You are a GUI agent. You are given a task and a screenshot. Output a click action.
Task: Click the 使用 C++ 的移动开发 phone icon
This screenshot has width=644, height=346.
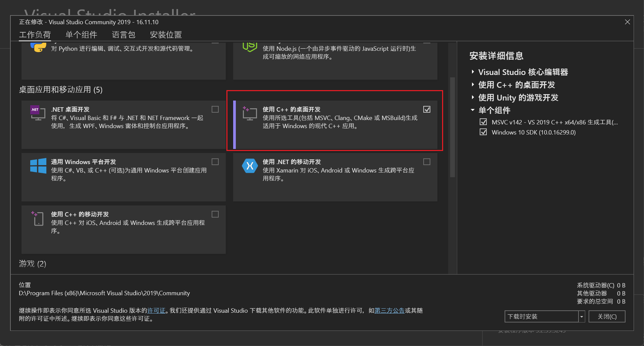38,218
